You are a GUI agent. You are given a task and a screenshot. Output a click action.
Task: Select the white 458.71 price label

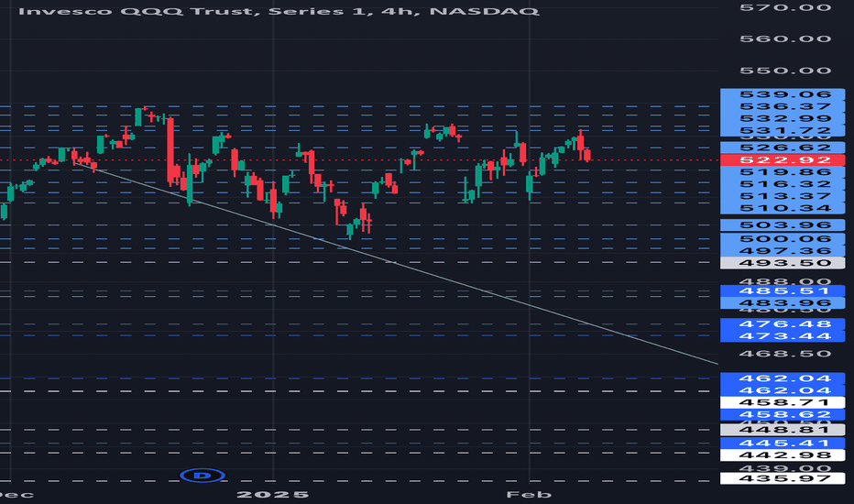tap(783, 402)
